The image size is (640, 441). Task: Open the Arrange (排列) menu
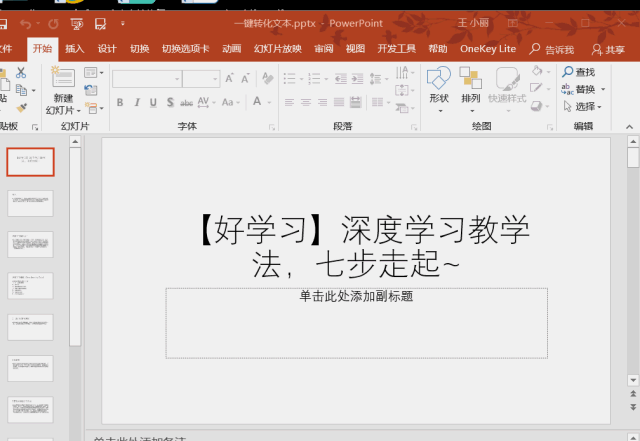point(470,81)
